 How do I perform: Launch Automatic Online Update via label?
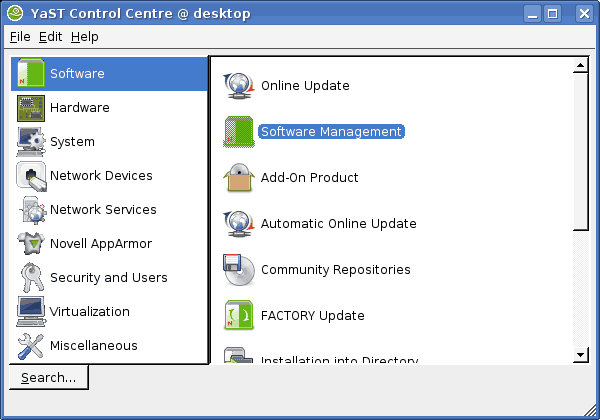click(x=339, y=224)
